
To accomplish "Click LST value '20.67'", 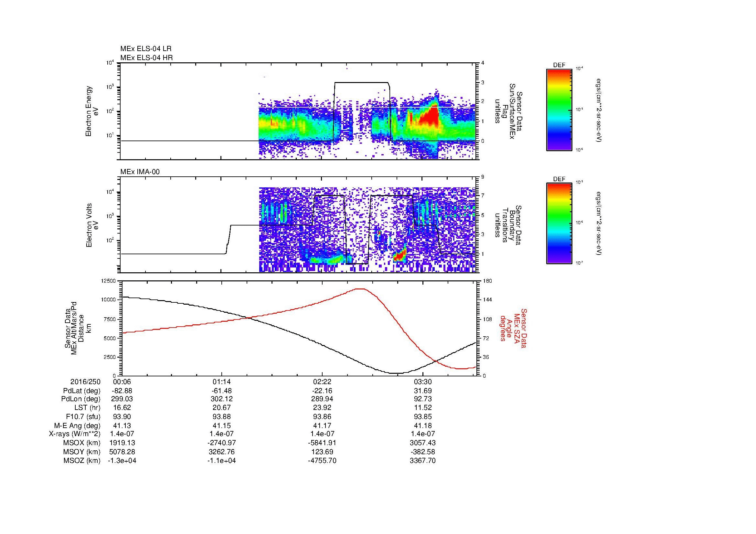I will [x=222, y=408].
